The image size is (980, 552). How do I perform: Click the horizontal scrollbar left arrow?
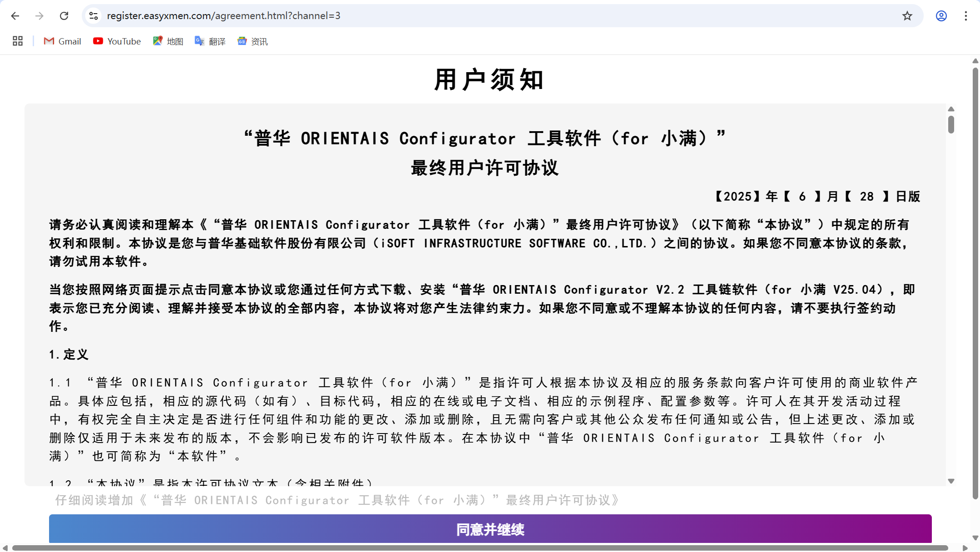tap(5, 548)
